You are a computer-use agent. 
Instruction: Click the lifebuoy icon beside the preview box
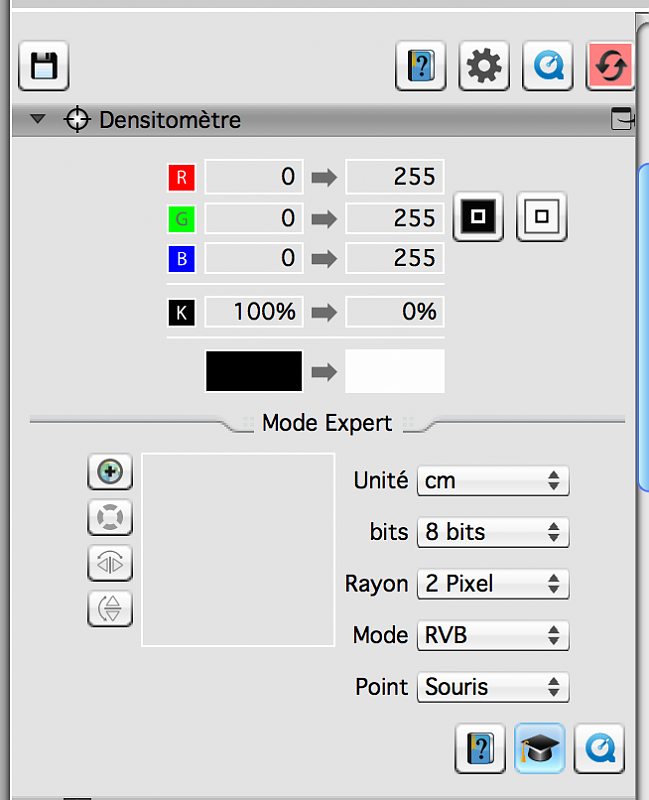click(x=110, y=517)
